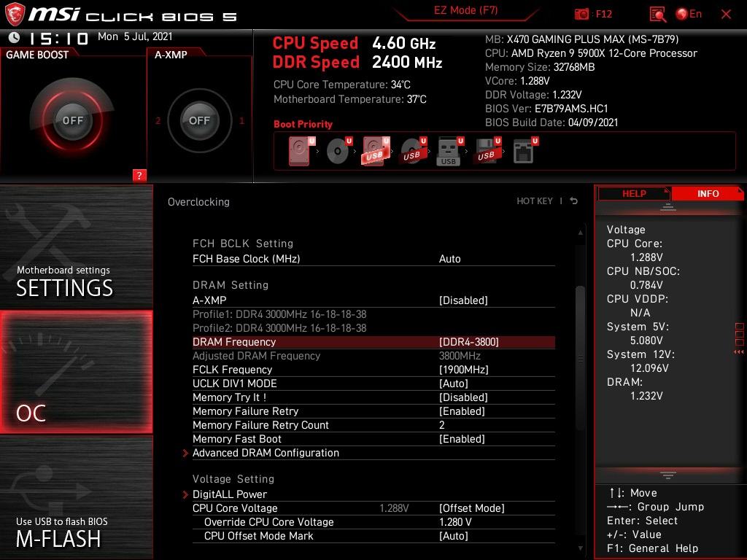
Task: Click the info panel top collapse handle
Action: (668, 206)
